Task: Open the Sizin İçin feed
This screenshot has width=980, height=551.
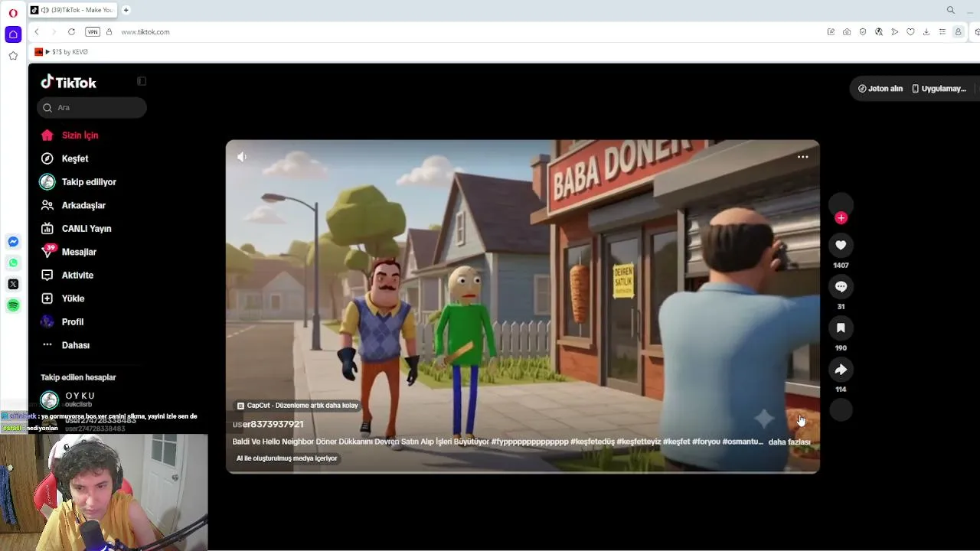Action: click(x=80, y=135)
